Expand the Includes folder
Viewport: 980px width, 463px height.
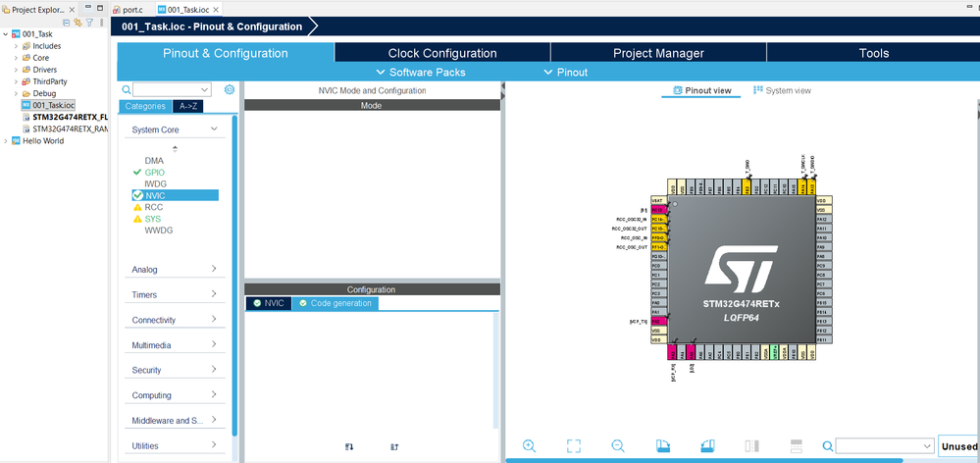pyautogui.click(x=16, y=45)
